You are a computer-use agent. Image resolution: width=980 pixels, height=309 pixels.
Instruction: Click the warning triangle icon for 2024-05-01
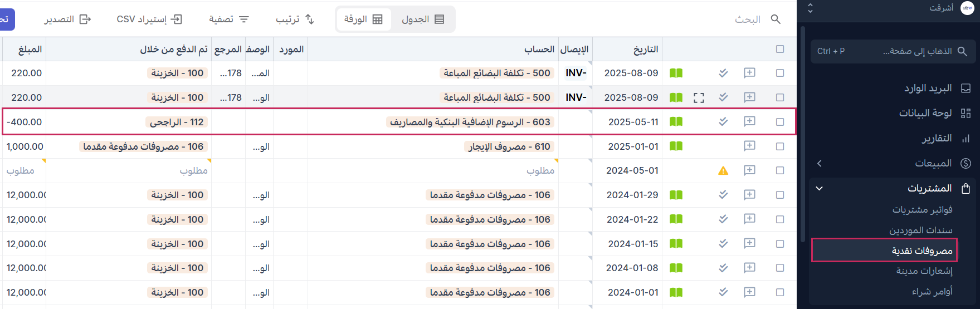tap(723, 171)
